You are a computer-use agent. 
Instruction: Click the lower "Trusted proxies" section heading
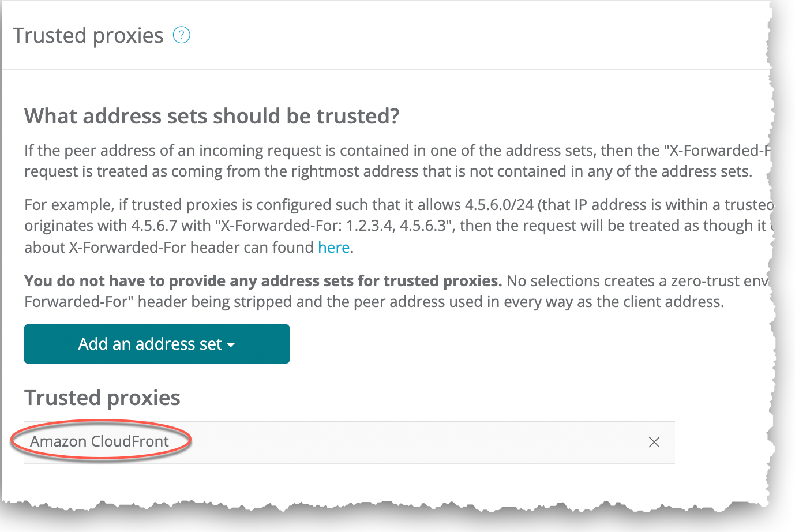pos(102,398)
